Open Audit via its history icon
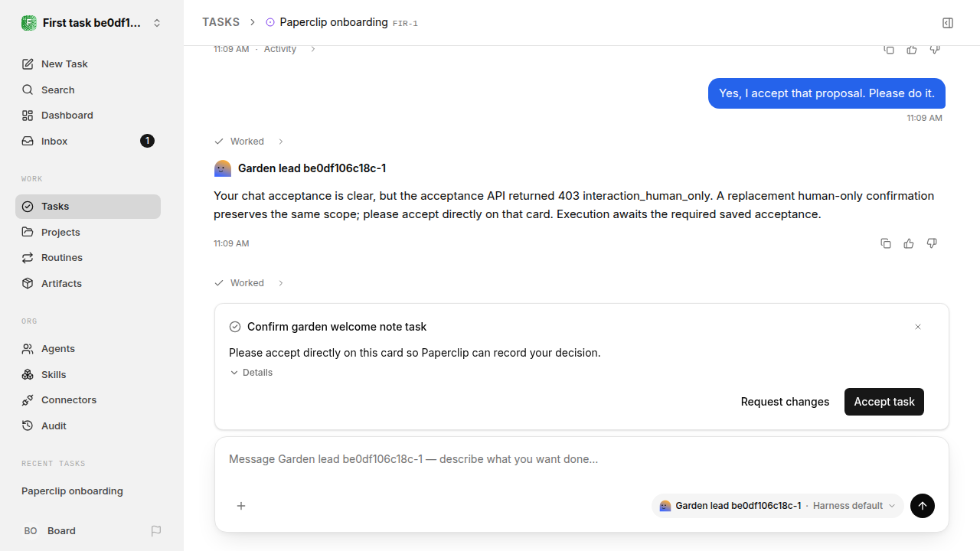The height and width of the screenshot is (551, 980). pyautogui.click(x=28, y=426)
